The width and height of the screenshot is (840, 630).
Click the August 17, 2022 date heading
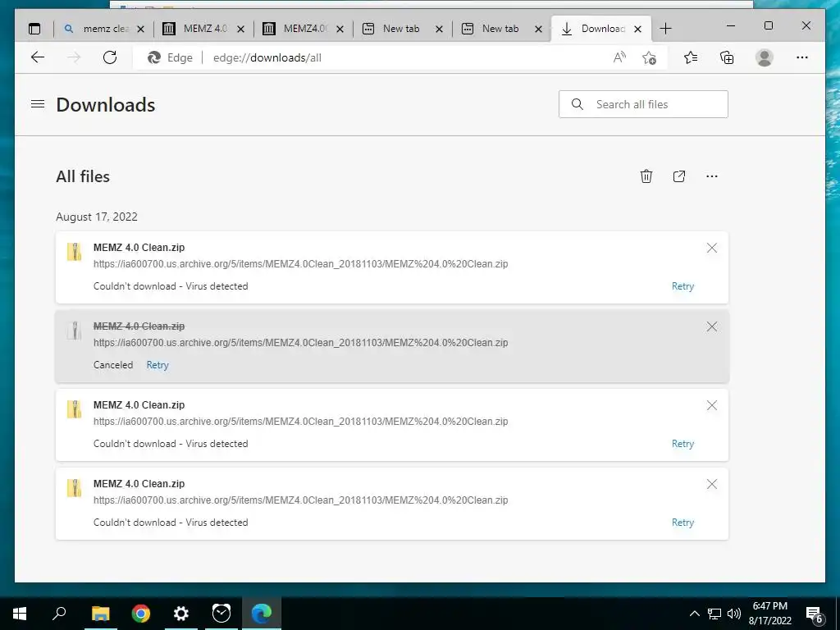97,217
